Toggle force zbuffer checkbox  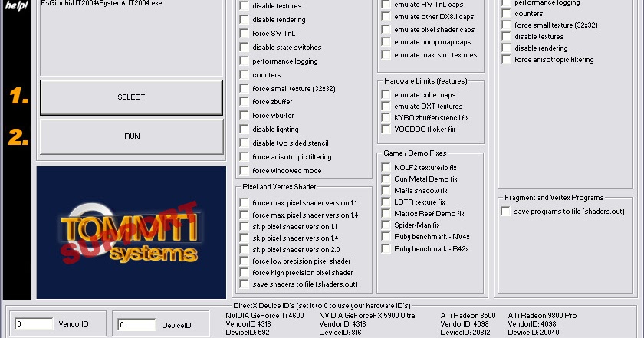point(245,101)
